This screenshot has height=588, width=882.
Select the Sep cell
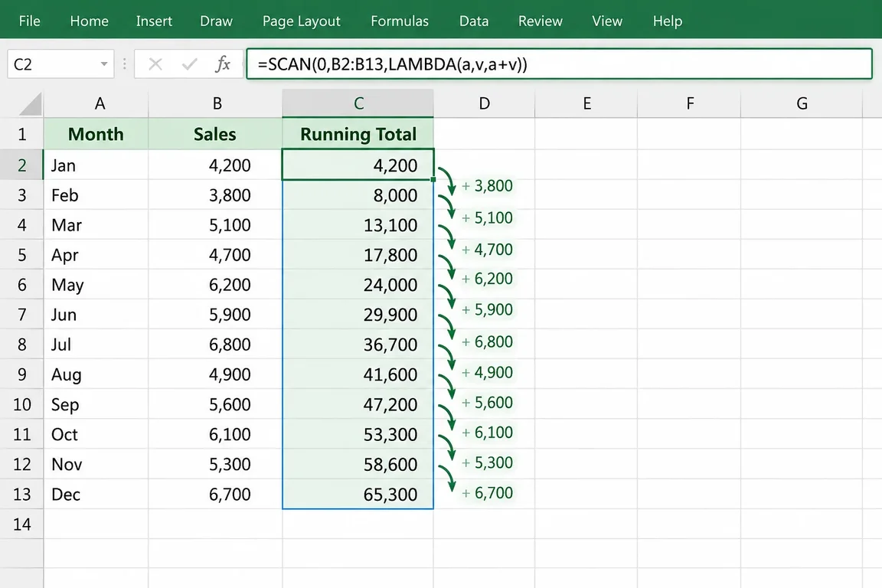(x=96, y=404)
